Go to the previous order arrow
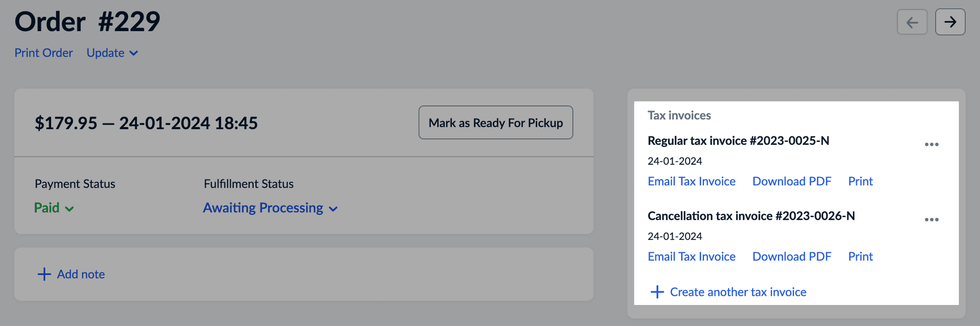This screenshot has width=980, height=326. tap(912, 22)
